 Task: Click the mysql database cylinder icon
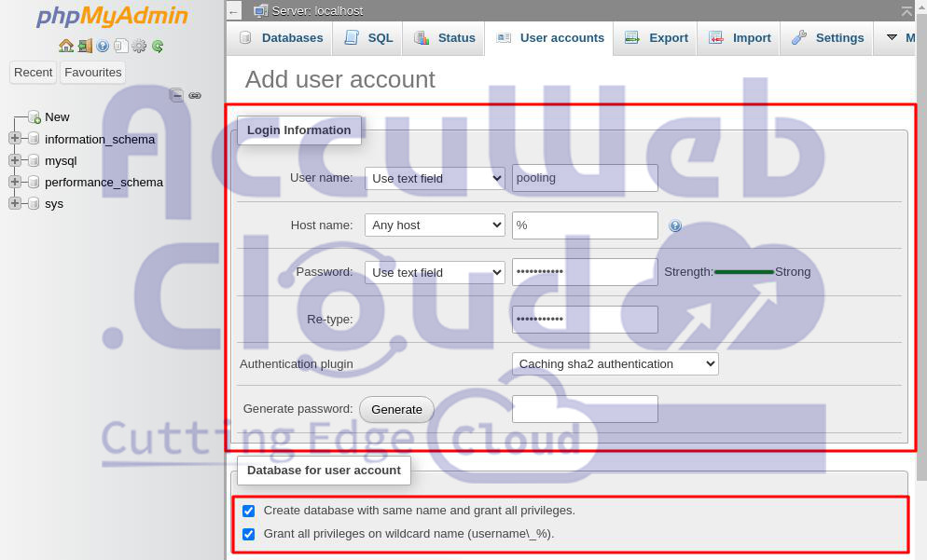pos(34,160)
